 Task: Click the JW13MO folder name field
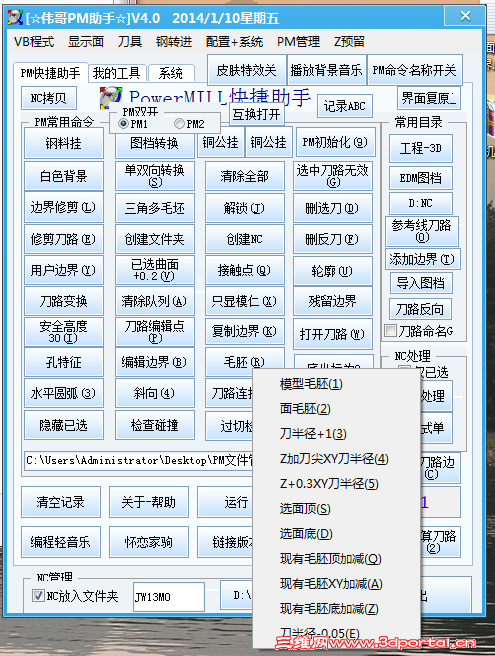pyautogui.click(x=169, y=596)
